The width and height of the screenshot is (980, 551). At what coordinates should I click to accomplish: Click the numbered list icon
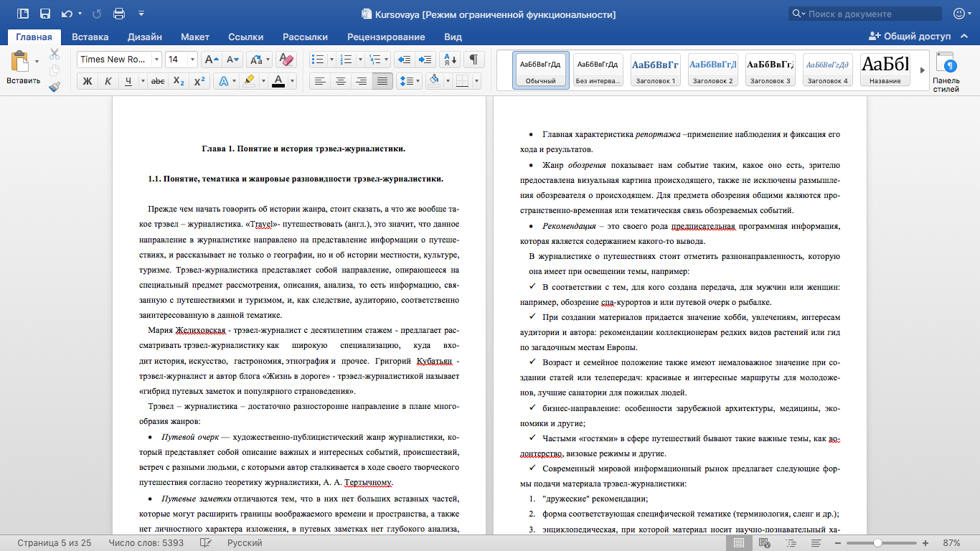(x=346, y=60)
